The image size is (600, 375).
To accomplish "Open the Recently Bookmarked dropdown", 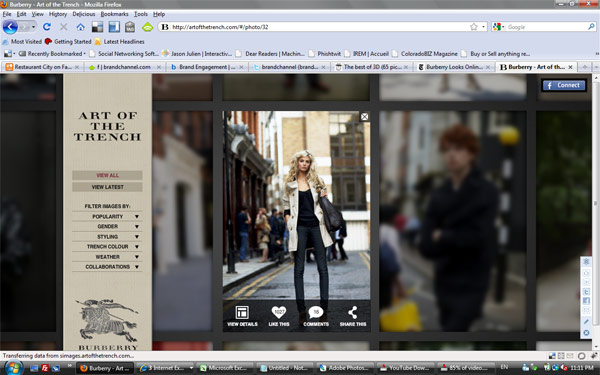I will 51,54.
